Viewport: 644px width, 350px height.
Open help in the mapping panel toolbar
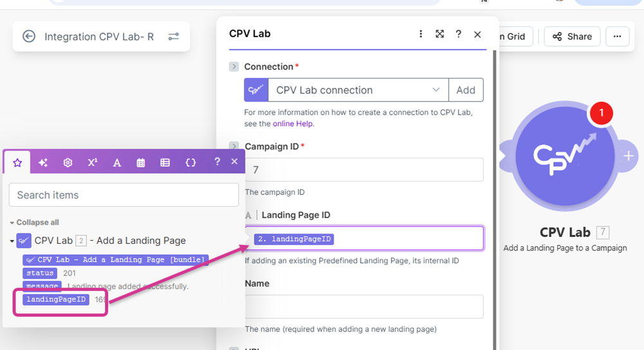coord(217,161)
